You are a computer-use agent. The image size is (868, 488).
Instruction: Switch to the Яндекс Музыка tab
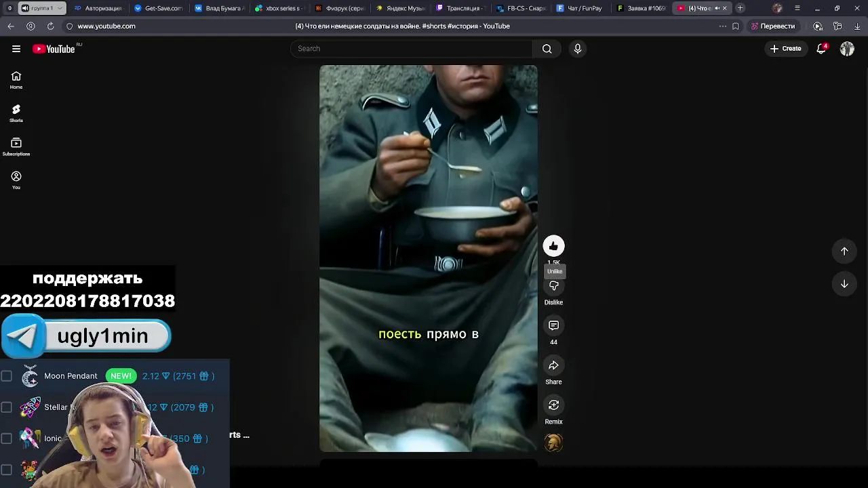click(401, 8)
